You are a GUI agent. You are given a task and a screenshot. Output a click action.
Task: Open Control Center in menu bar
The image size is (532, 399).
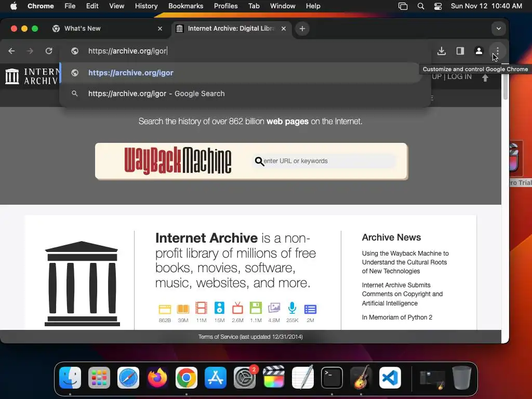pos(438,6)
